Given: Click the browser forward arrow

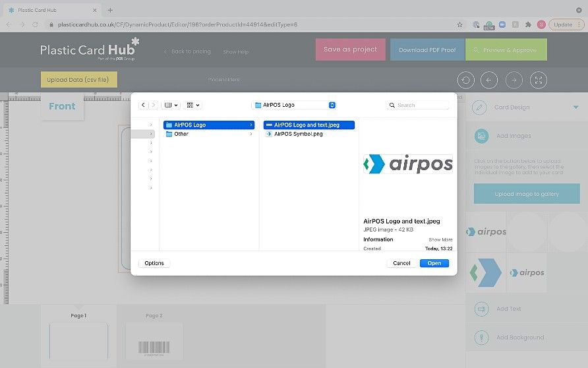Looking at the screenshot, I should pyautogui.click(x=22, y=24).
